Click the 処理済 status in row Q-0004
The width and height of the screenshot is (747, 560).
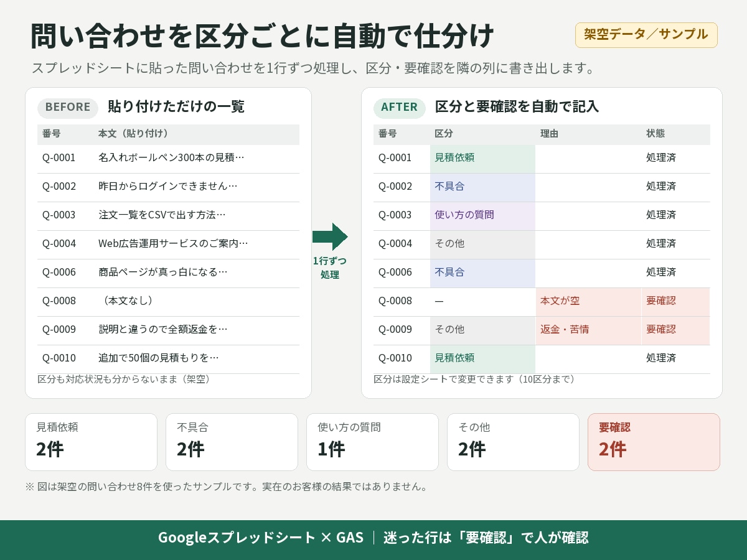pos(661,244)
